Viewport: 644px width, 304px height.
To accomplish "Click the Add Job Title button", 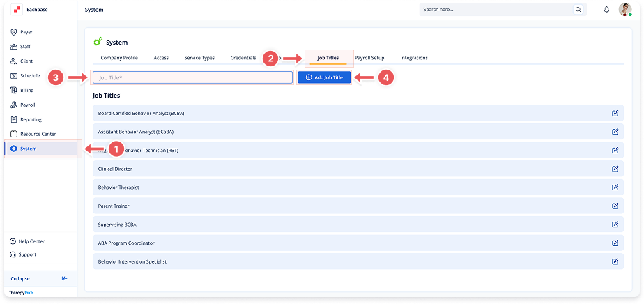I will click(x=324, y=77).
